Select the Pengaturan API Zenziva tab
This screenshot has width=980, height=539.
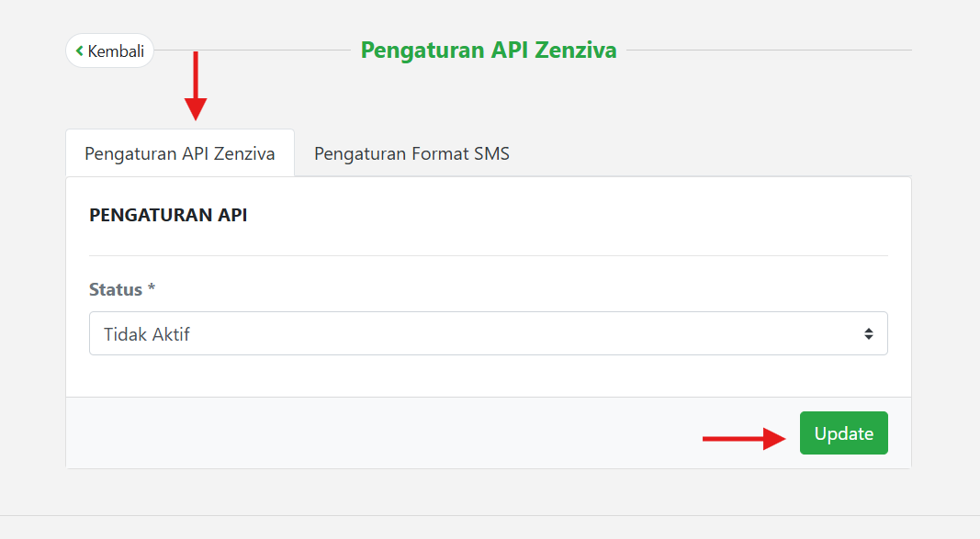(x=180, y=153)
